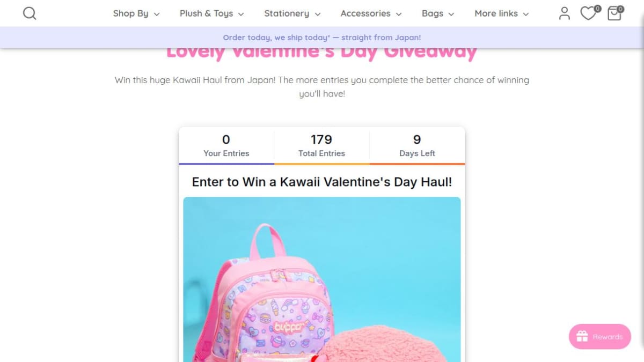Click the shipping announcement banner
The image size is (644, 362).
pos(322,38)
